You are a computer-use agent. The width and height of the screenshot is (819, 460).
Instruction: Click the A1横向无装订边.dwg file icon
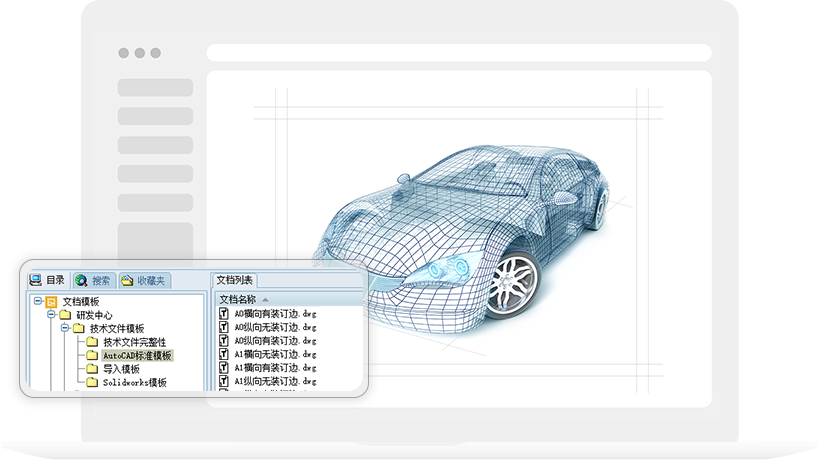pos(225,354)
